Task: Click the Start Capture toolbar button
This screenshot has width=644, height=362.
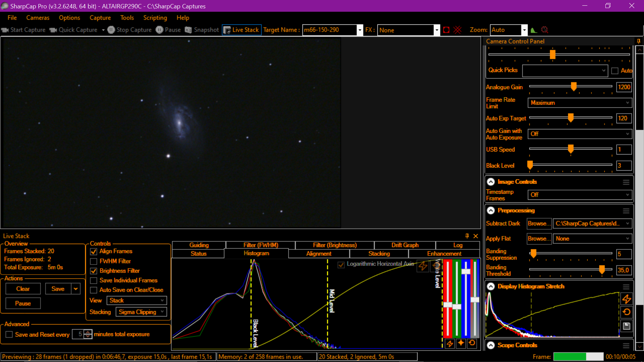Action: tap(23, 30)
